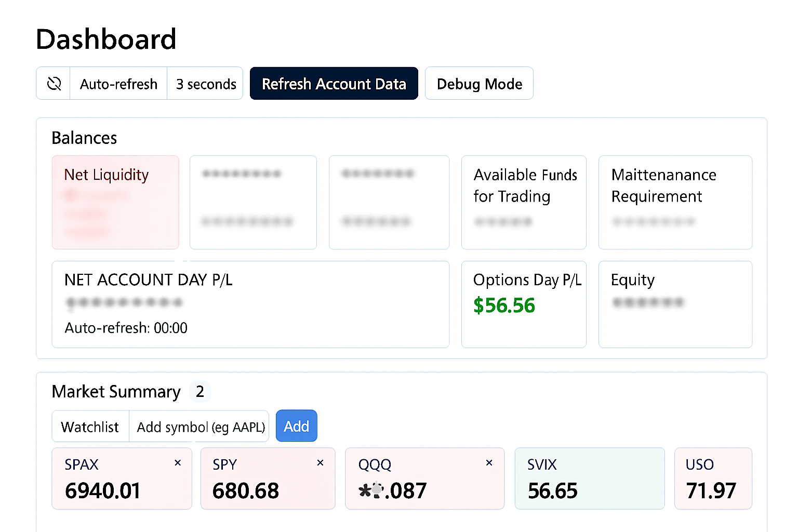
Task: Click the NET ACCOUNT DAY P/L card
Action: pos(250,304)
